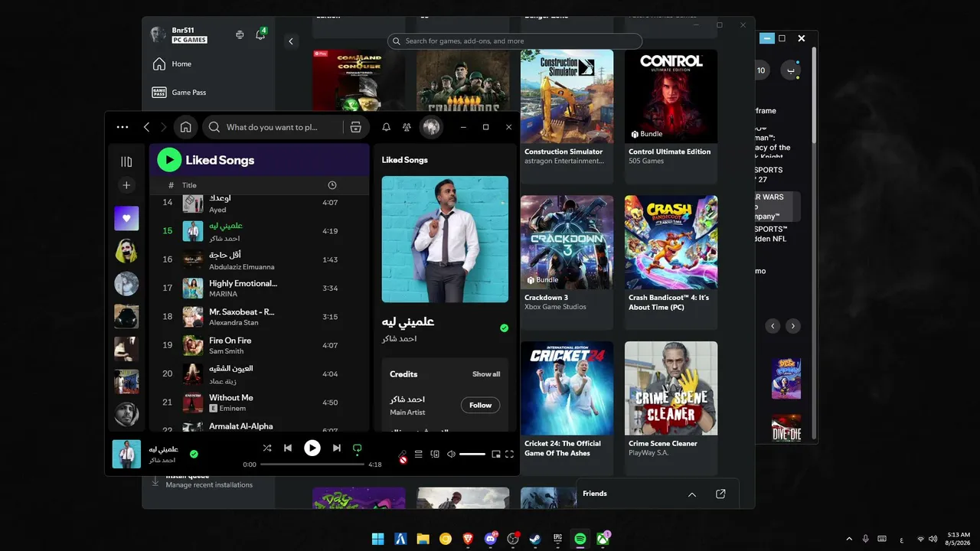Go to the previous page in right window
The image size is (980, 551).
point(773,326)
